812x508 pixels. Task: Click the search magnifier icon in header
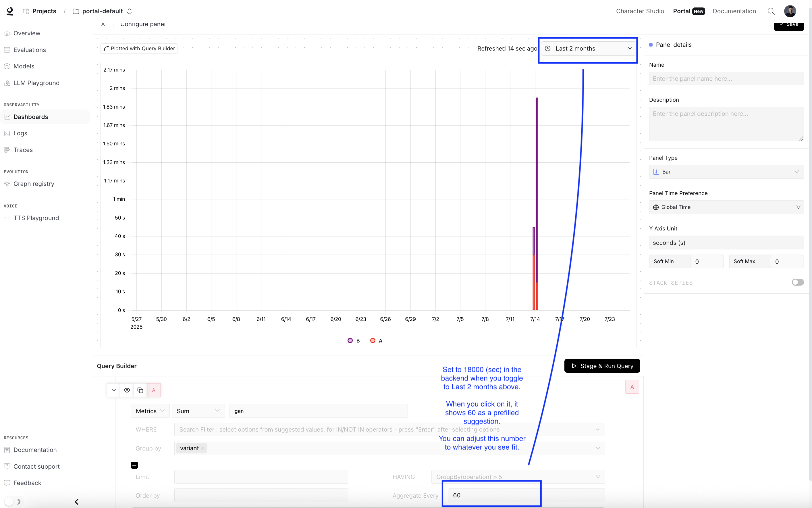coord(771,11)
